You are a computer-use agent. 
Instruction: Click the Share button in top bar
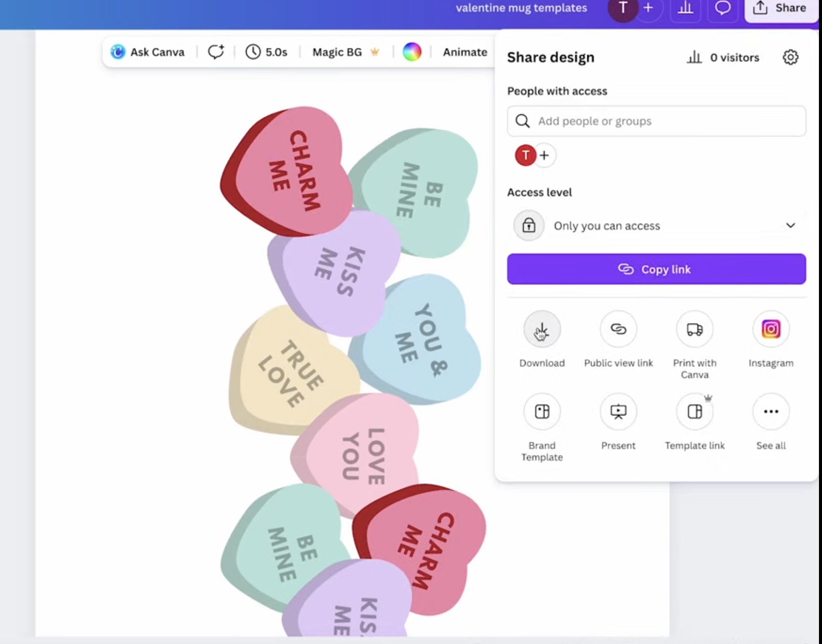(x=781, y=8)
